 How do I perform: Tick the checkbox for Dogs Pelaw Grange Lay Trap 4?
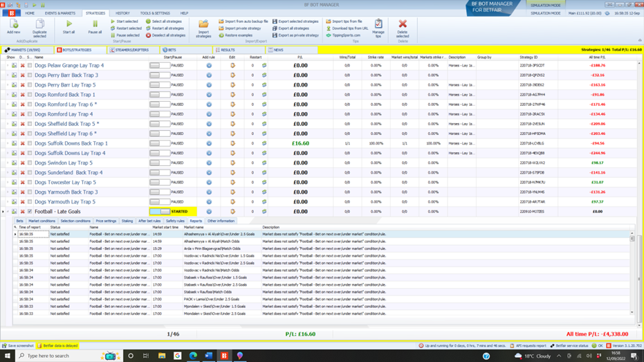tap(30, 65)
